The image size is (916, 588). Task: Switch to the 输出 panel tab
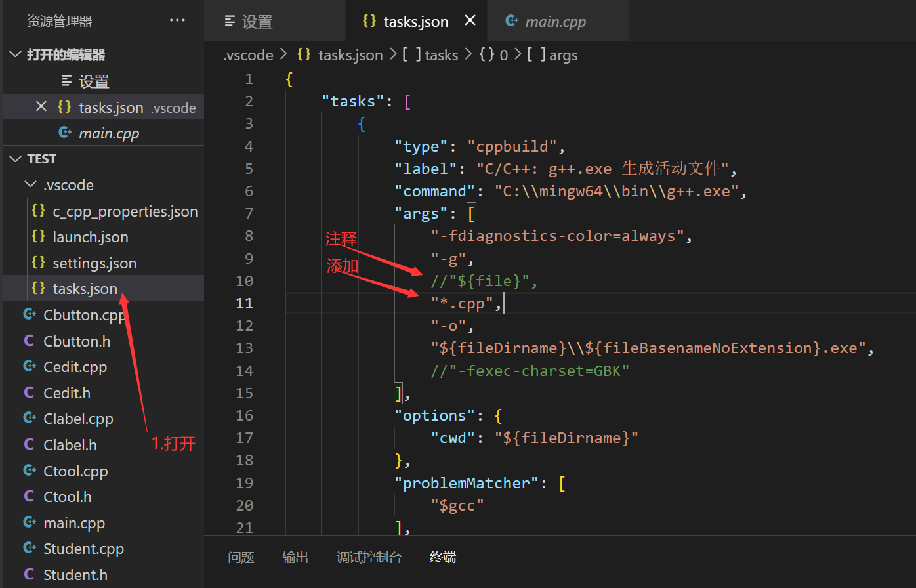coord(295,557)
